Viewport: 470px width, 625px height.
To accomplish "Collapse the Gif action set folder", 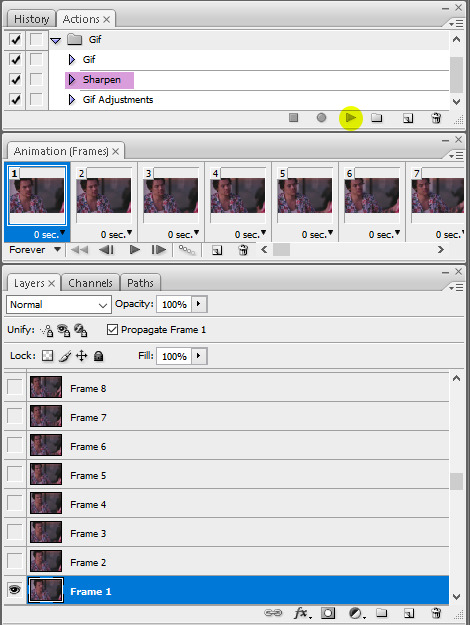I will pyautogui.click(x=56, y=40).
